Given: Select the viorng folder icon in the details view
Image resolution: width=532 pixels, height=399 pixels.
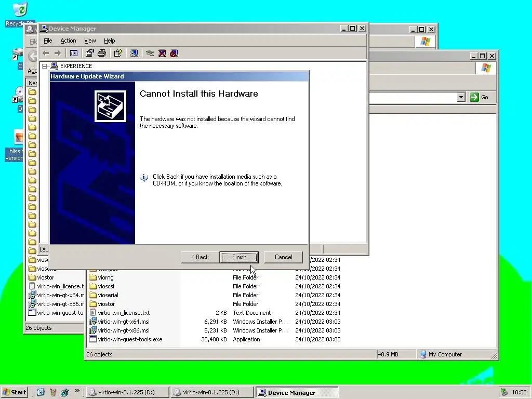Looking at the screenshot, I should point(92,277).
